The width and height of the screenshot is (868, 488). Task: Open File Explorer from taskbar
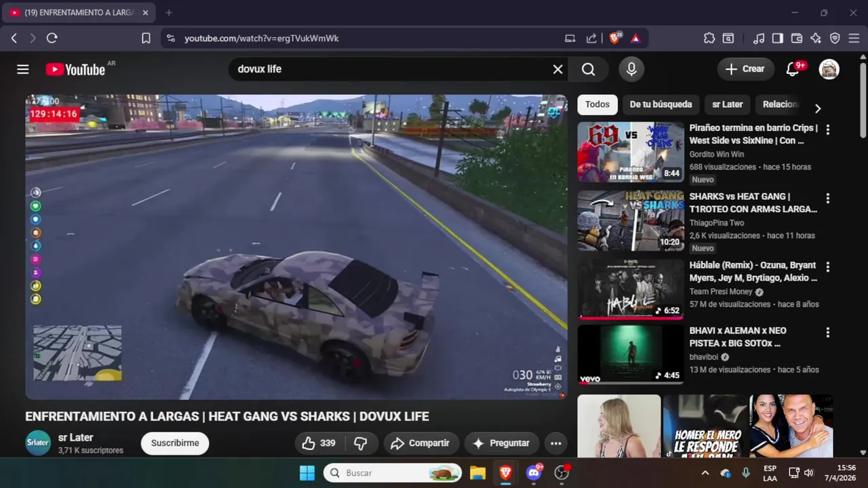477,473
